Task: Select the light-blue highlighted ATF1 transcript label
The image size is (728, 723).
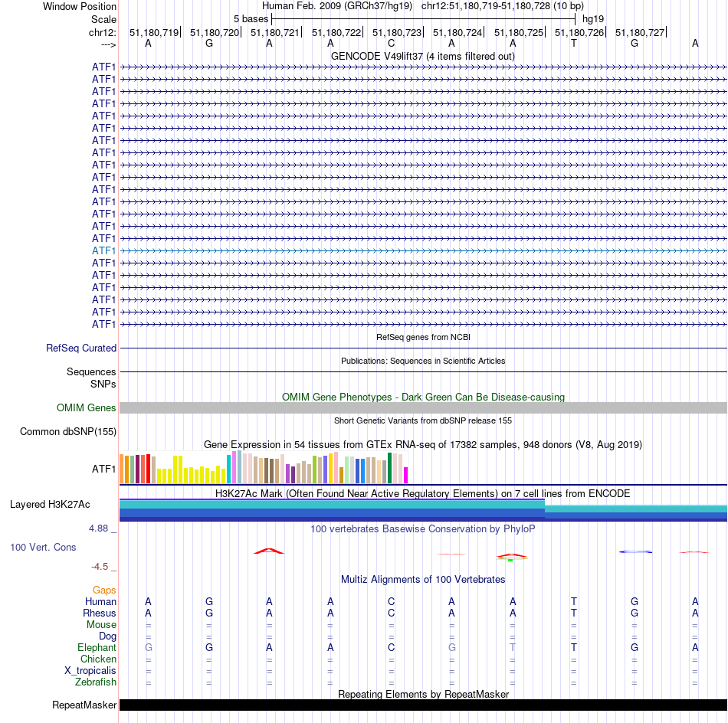Action: pyautogui.click(x=103, y=250)
